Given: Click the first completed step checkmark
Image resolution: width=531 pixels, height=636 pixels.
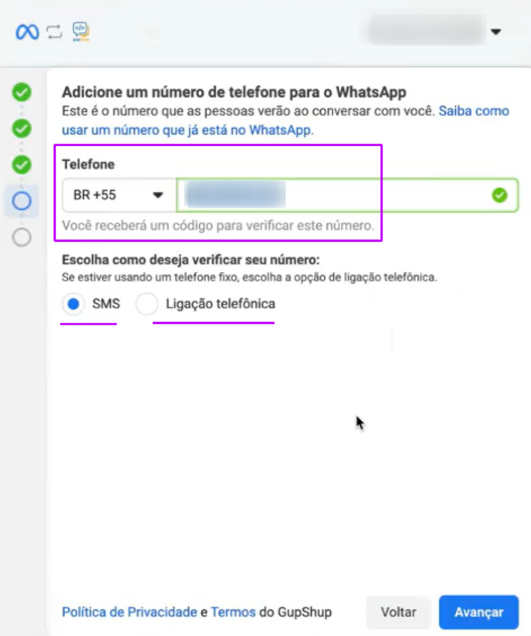Looking at the screenshot, I should pyautogui.click(x=21, y=92).
